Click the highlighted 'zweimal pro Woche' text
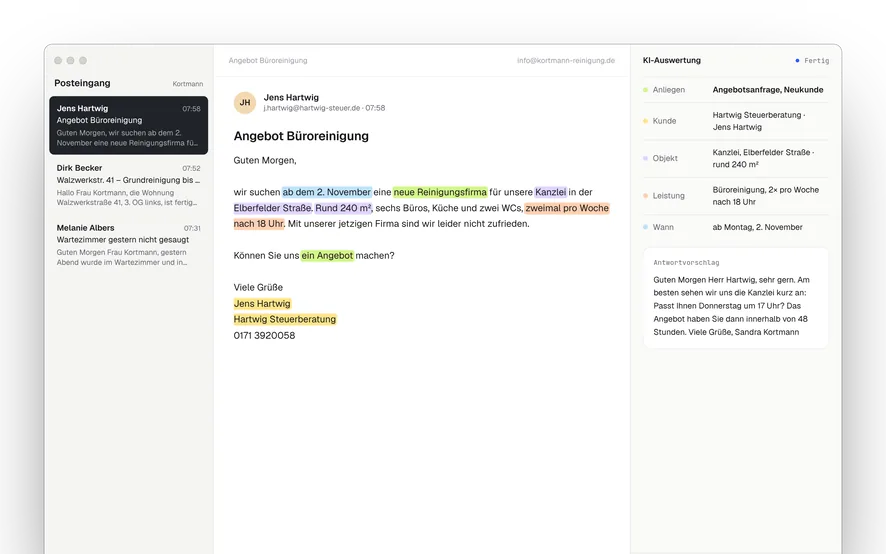Screen dimensions: 886x554 tap(567, 208)
